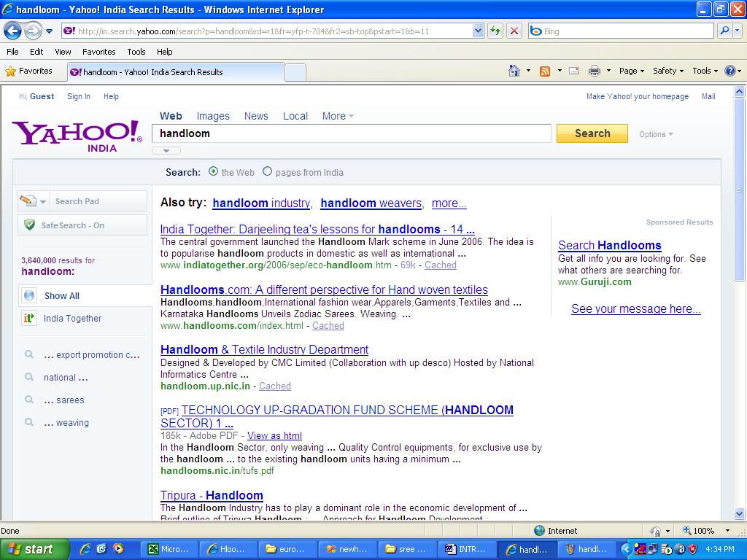Open Favorites star button

pos(28,71)
